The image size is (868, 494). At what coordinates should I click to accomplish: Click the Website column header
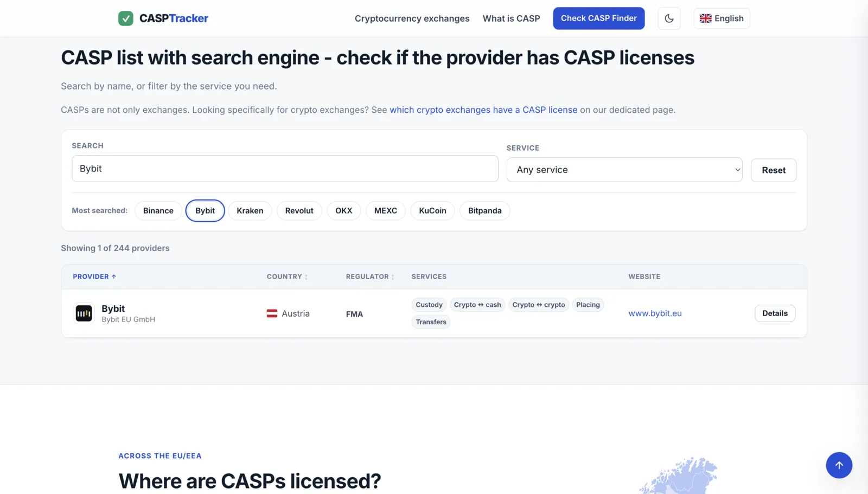(x=644, y=277)
